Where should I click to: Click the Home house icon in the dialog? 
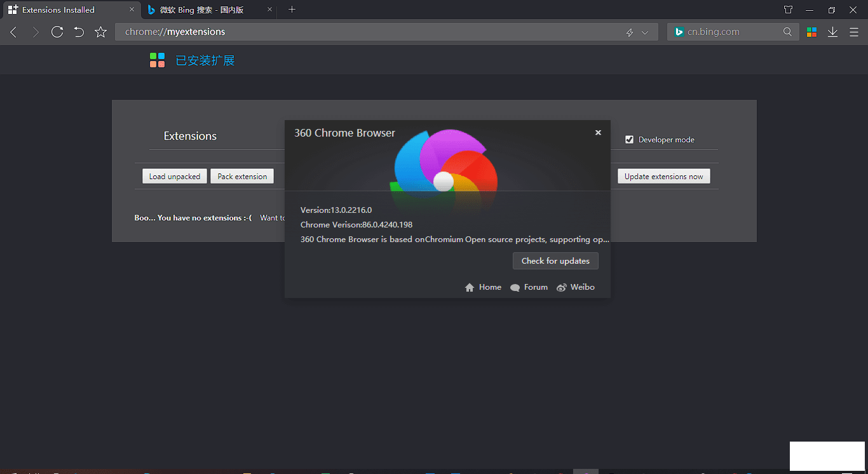pyautogui.click(x=470, y=288)
